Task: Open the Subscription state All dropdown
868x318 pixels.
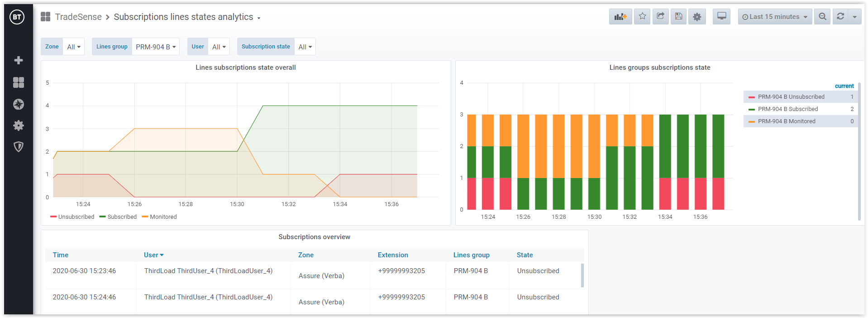Action: [305, 47]
